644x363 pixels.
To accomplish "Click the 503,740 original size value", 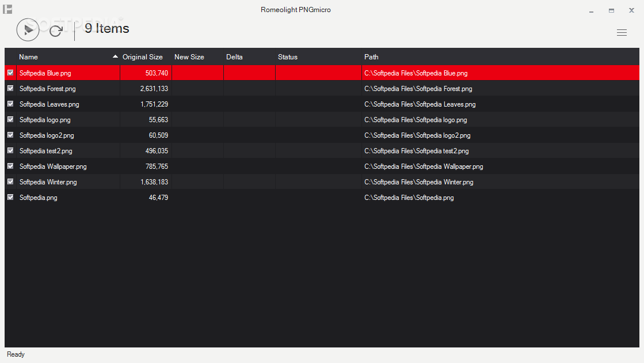I will 157,73.
